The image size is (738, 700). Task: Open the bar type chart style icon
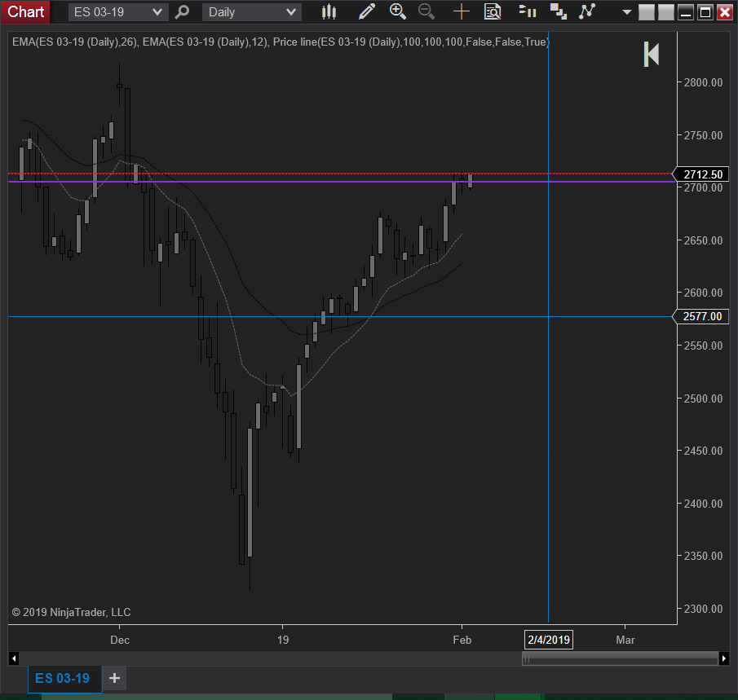(329, 11)
